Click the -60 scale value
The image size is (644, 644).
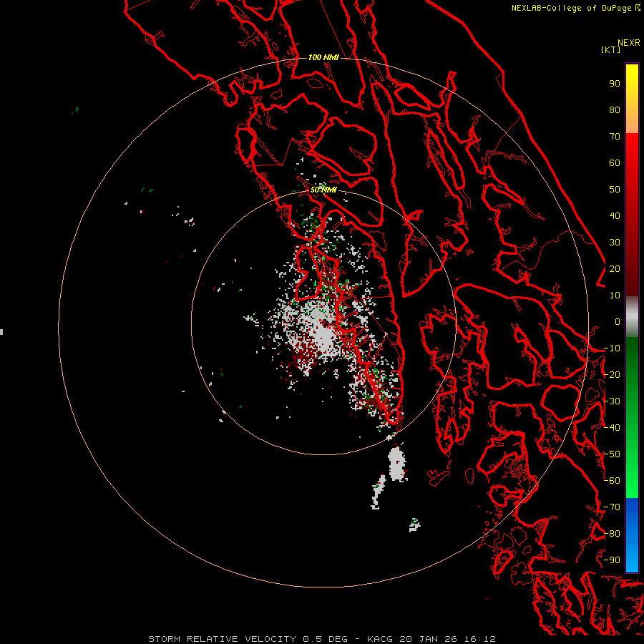(x=612, y=481)
